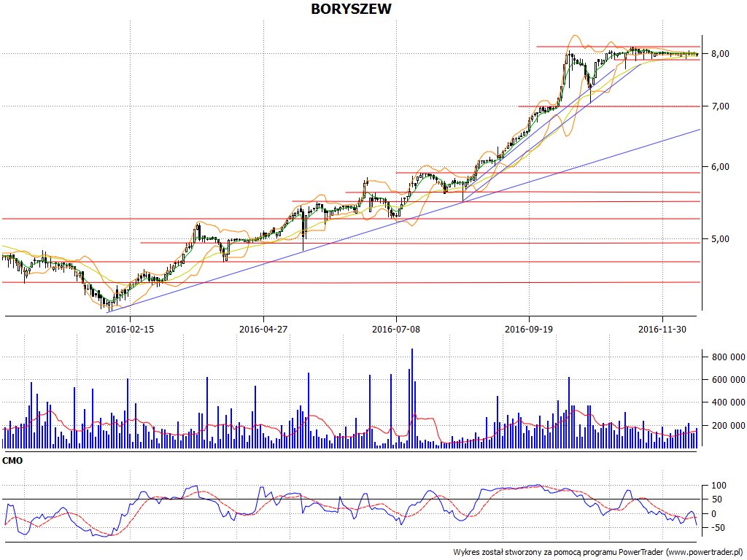The image size is (747, 560).
Task: Click the positive 50 CMO axis label
Action: click(x=717, y=499)
